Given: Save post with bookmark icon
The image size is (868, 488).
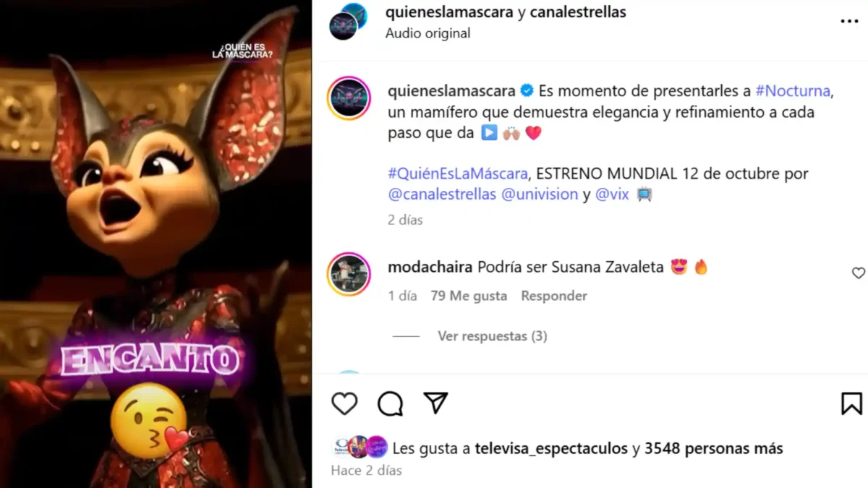Looking at the screenshot, I should [851, 403].
